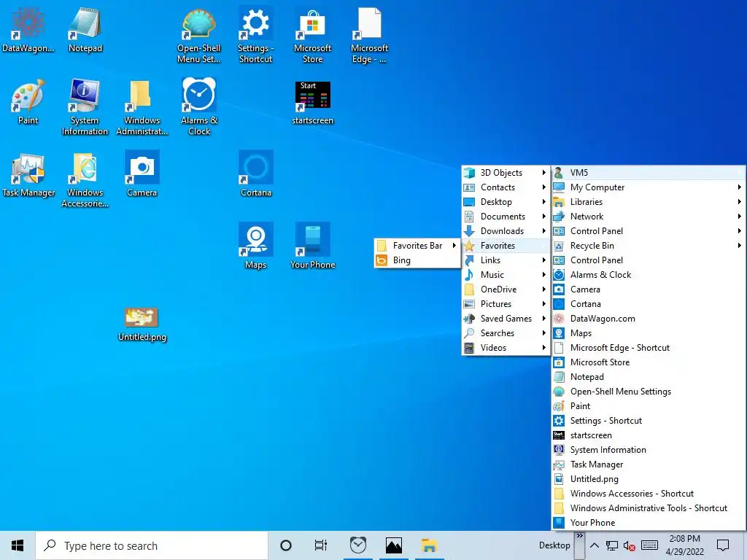Screen dimensions: 747x560
Task: Open Windows Accessories - Shortcut menu entry
Action: (649, 494)
